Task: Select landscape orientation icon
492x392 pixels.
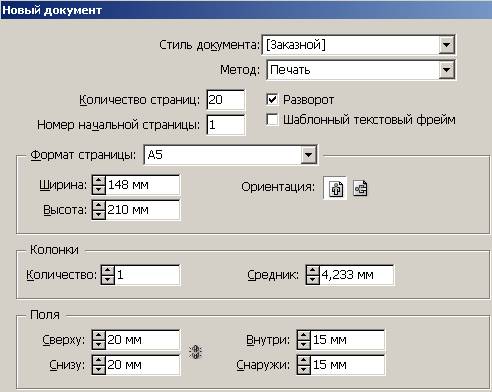Action: tap(360, 189)
